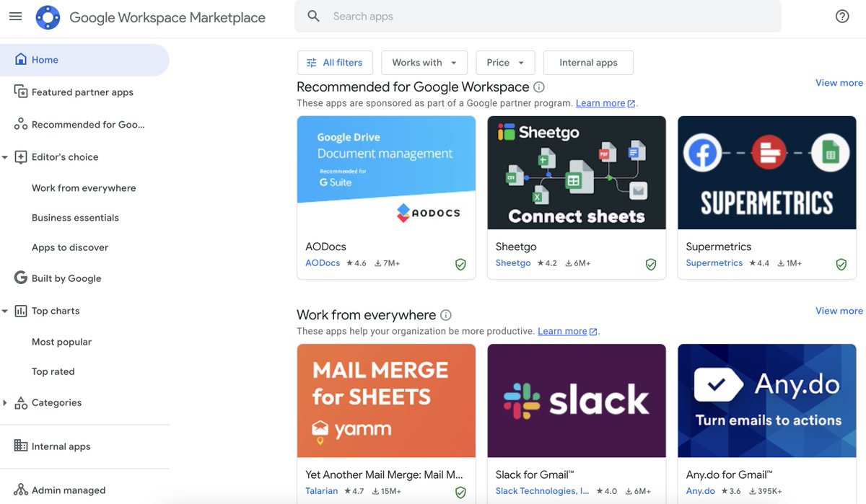Click external link icon after first Learn more
Image resolution: width=866 pixels, height=504 pixels.
[x=631, y=104]
